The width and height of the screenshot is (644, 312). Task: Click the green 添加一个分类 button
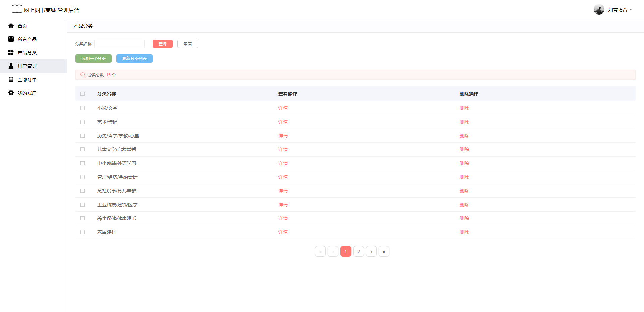pos(94,59)
